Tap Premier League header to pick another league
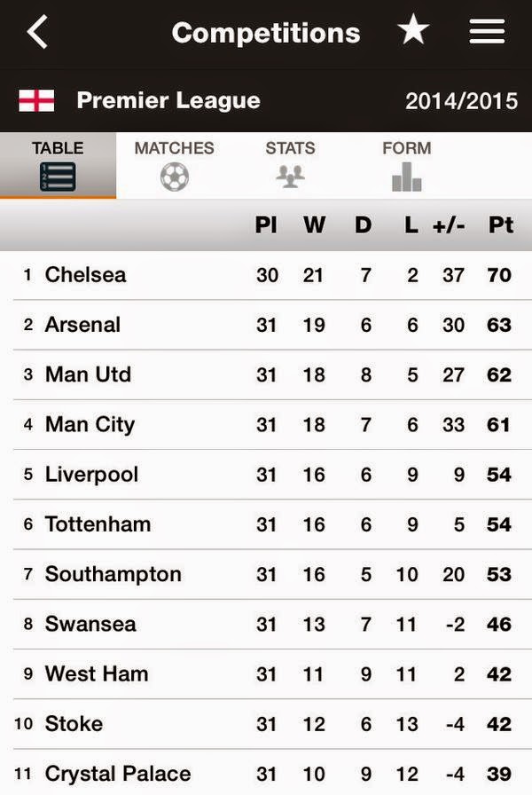This screenshot has height=795, width=532. 168,100
